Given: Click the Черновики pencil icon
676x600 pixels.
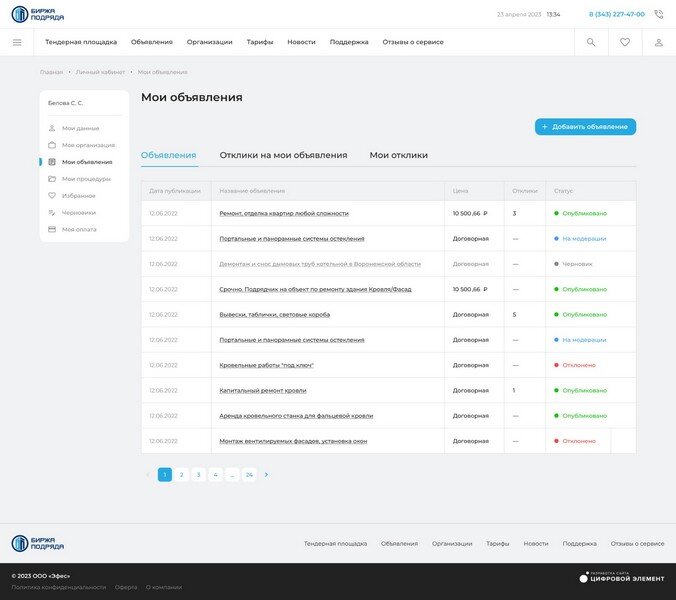Looking at the screenshot, I should tap(52, 212).
